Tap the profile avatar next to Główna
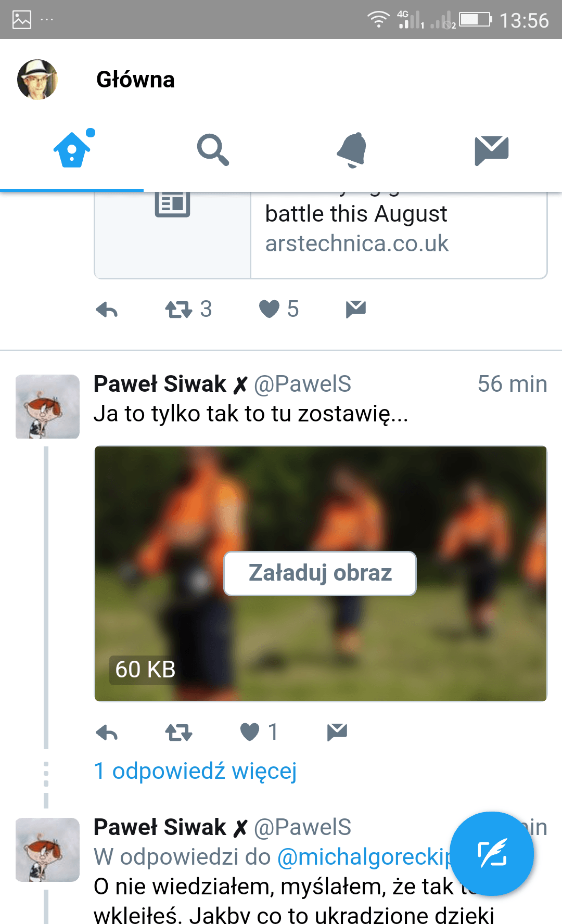Viewport: 562px width, 924px height. pos(37,79)
